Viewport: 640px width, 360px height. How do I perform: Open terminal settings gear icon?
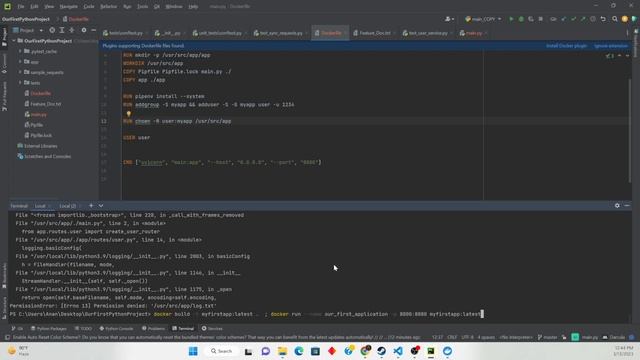coord(617,206)
